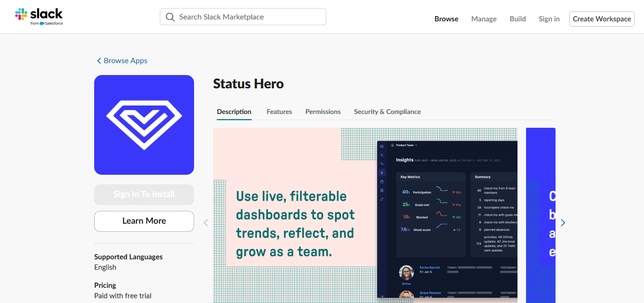The width and height of the screenshot is (644, 303).
Task: Open the Build menu item
Action: coord(517,19)
